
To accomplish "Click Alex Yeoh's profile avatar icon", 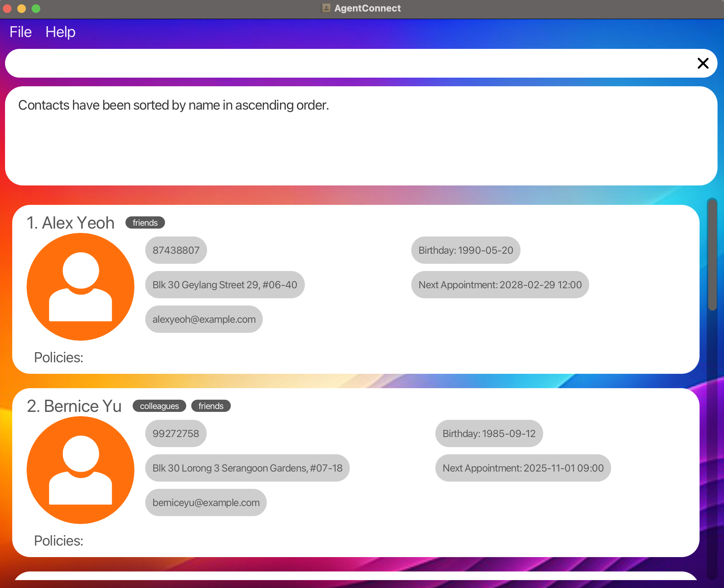I will [x=81, y=287].
